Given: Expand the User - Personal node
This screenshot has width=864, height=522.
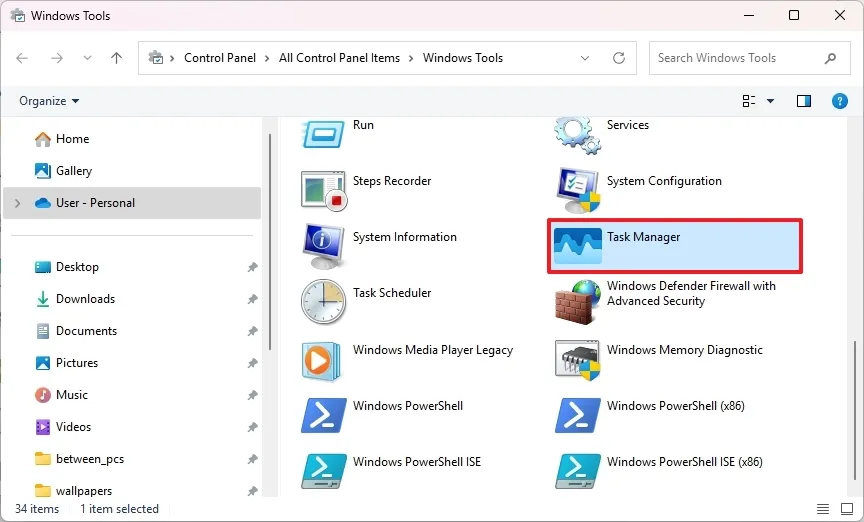Looking at the screenshot, I should click(x=18, y=203).
